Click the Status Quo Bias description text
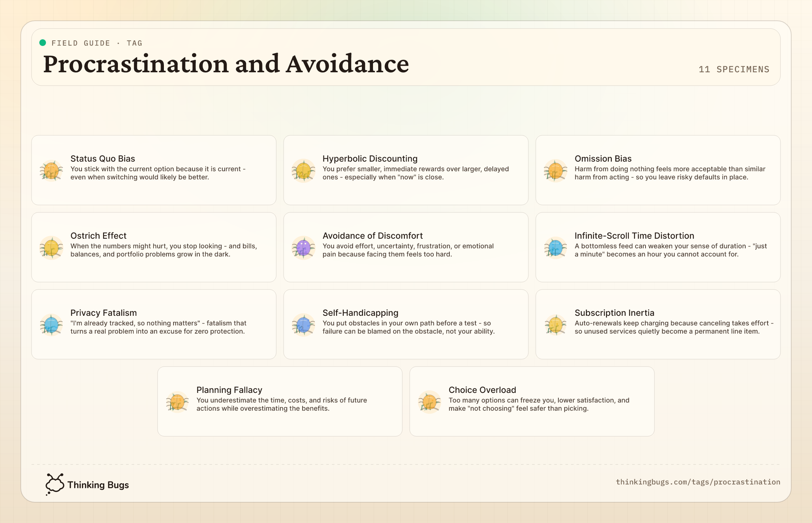Screen dimensions: 812x523 coord(158,173)
